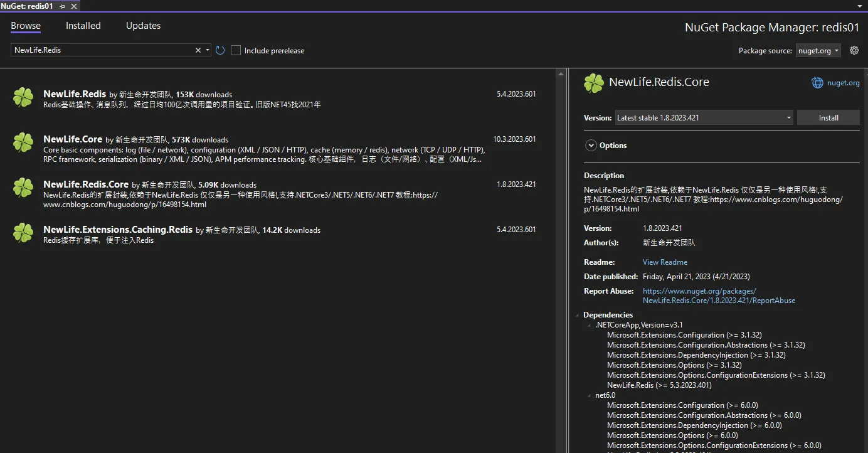This screenshot has width=868, height=453.
Task: Open the search history dropdown arrow
Action: coord(208,50)
